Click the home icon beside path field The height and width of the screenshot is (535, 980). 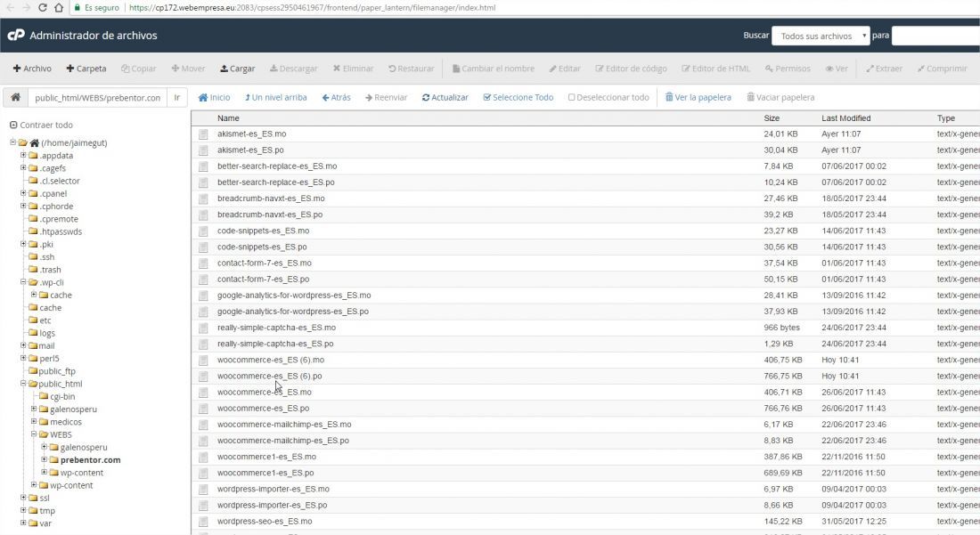point(16,97)
